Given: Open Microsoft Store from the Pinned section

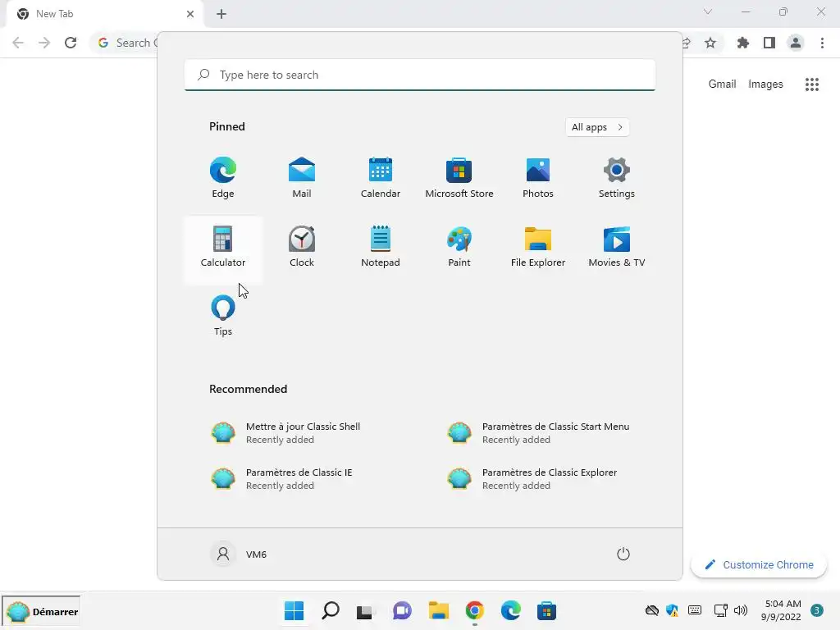Looking at the screenshot, I should [x=459, y=178].
